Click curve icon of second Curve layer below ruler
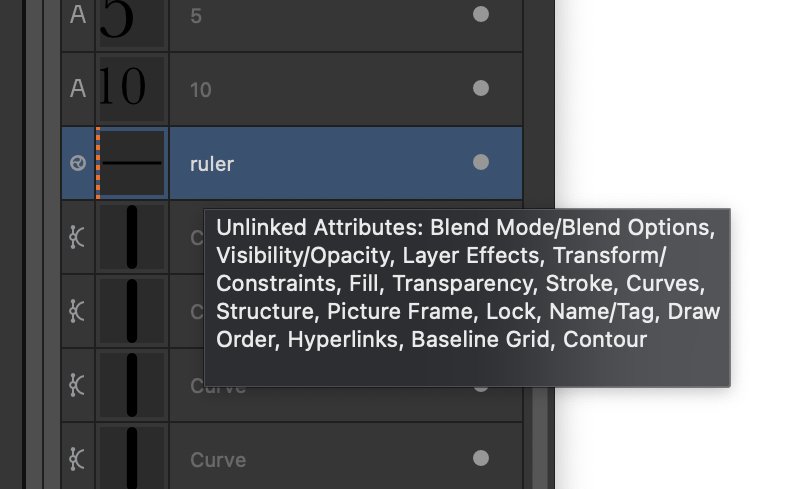 [x=77, y=311]
